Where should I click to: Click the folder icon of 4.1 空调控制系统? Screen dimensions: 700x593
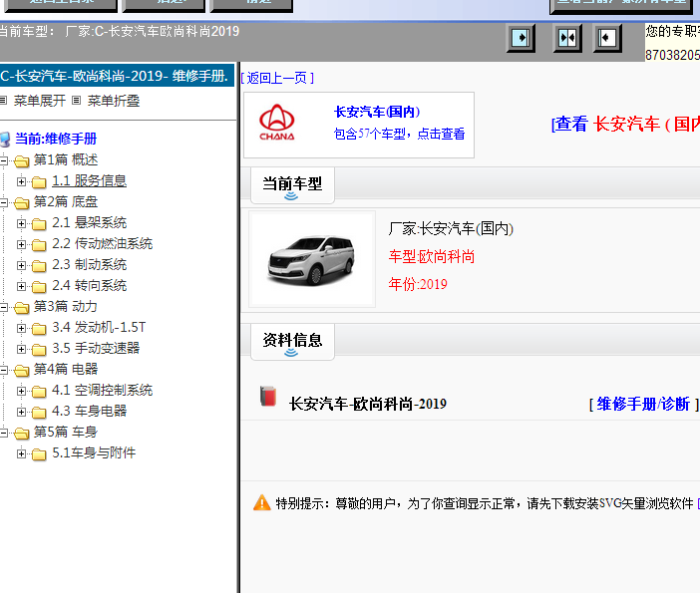coord(39,392)
